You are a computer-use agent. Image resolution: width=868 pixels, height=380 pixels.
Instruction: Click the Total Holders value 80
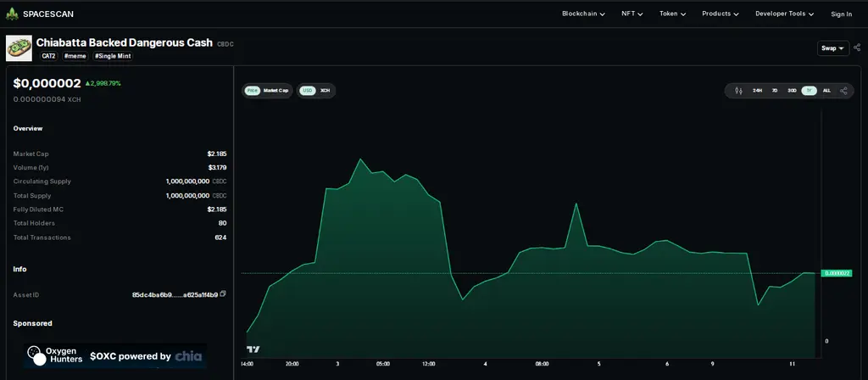223,223
